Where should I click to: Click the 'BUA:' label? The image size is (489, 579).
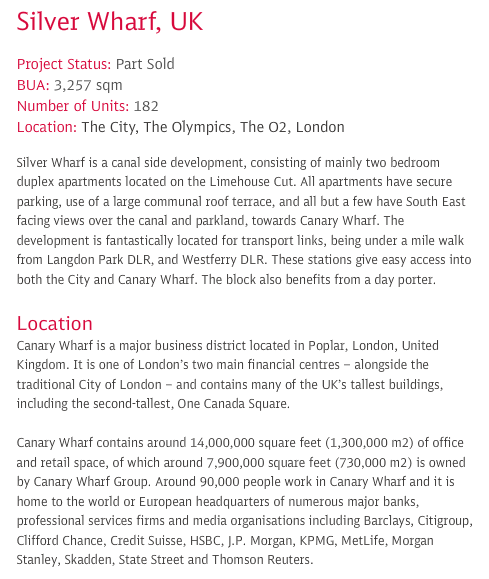33,85
